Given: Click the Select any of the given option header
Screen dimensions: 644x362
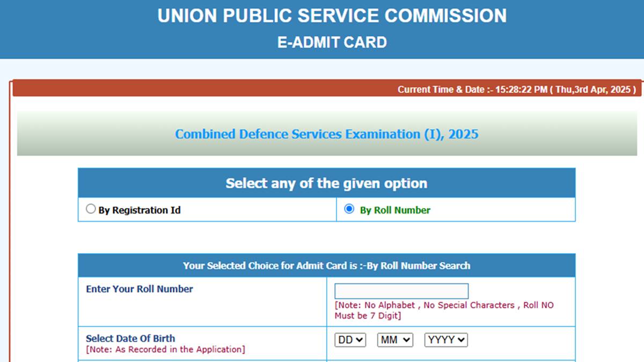Looking at the screenshot, I should [x=326, y=183].
